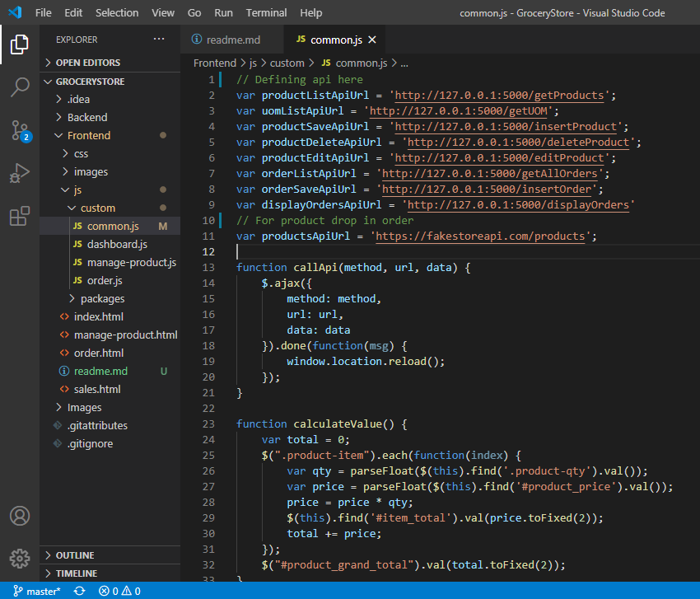700x599 pixels.
Task: Click custom in the breadcrumb path
Action: 287,63
